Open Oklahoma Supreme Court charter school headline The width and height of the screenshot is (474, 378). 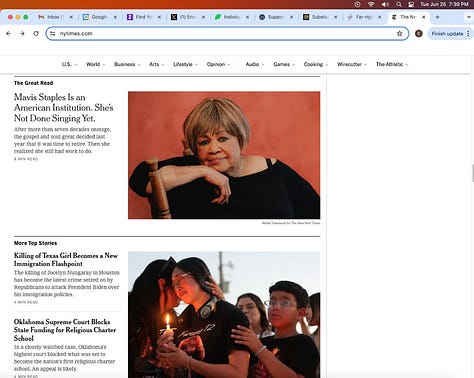(x=65, y=330)
